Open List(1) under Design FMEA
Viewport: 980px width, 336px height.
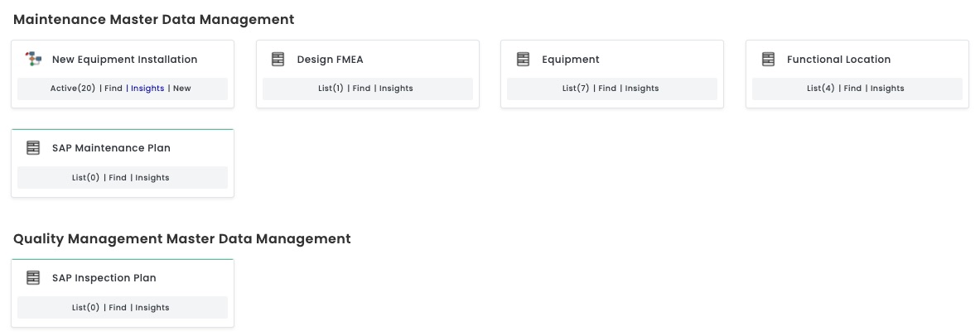click(x=331, y=89)
